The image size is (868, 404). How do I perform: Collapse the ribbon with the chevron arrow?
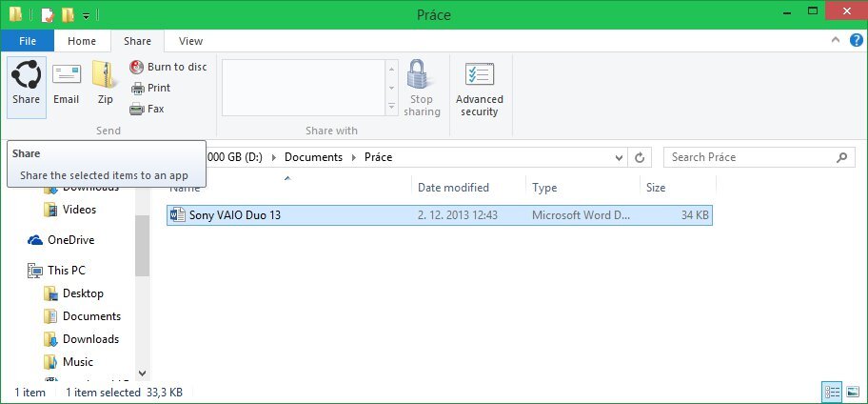click(836, 39)
